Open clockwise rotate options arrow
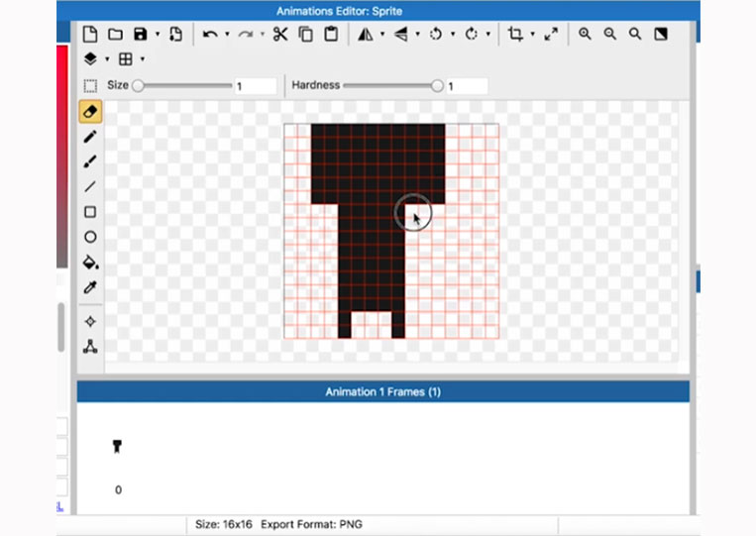 (x=487, y=35)
